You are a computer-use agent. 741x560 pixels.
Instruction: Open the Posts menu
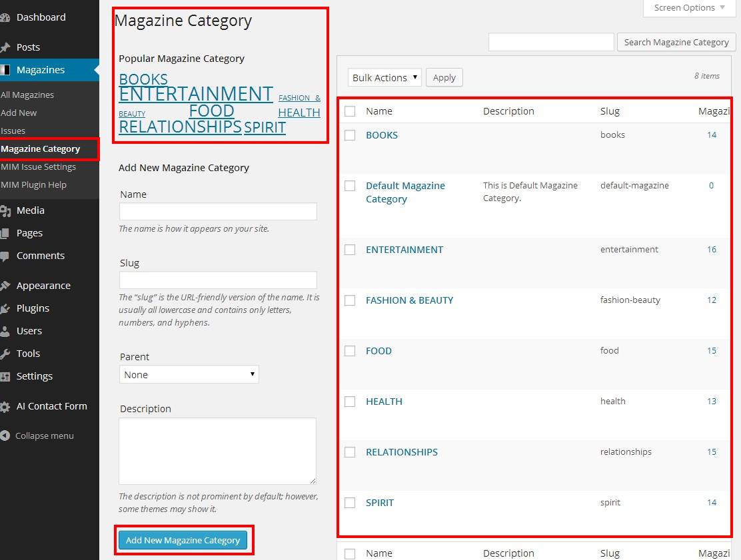click(29, 47)
